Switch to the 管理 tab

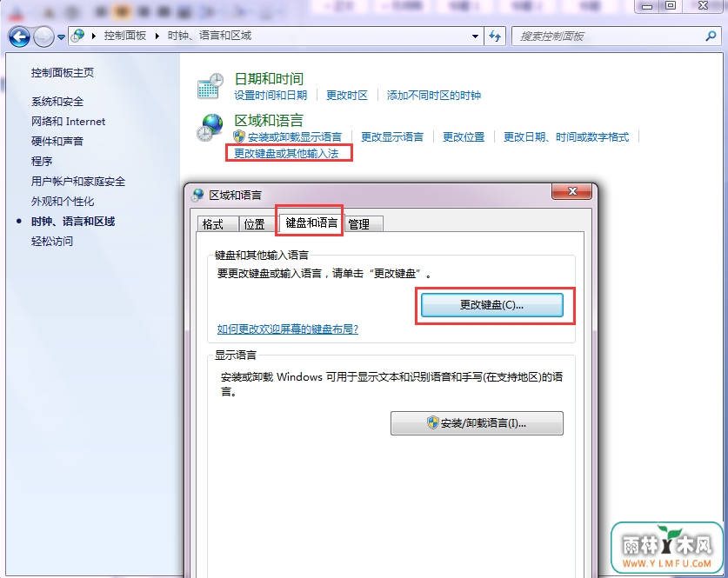coord(364,224)
